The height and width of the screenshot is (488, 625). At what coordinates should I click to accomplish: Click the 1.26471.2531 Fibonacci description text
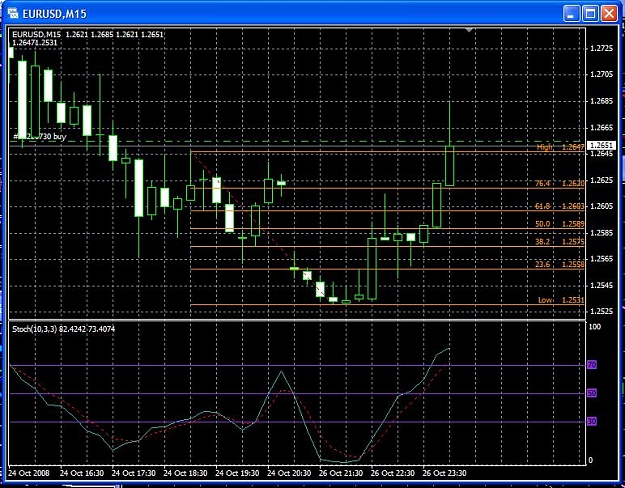[x=35, y=42]
